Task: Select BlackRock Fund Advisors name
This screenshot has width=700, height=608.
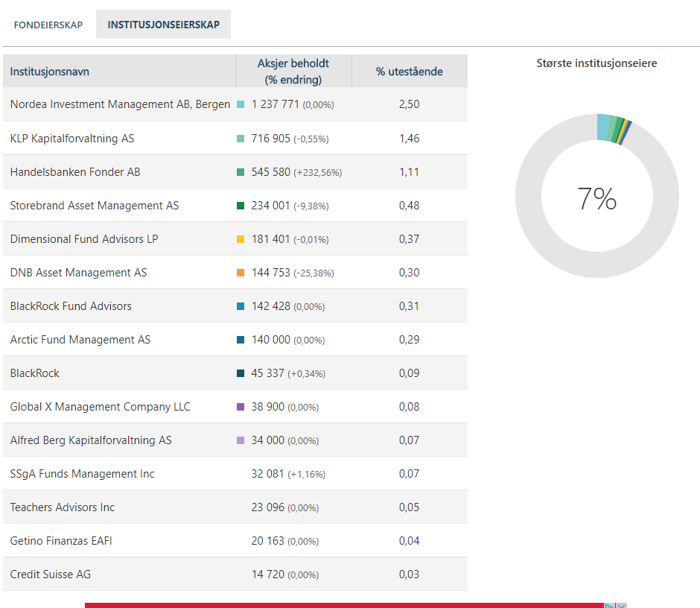Action: pyautogui.click(x=71, y=306)
